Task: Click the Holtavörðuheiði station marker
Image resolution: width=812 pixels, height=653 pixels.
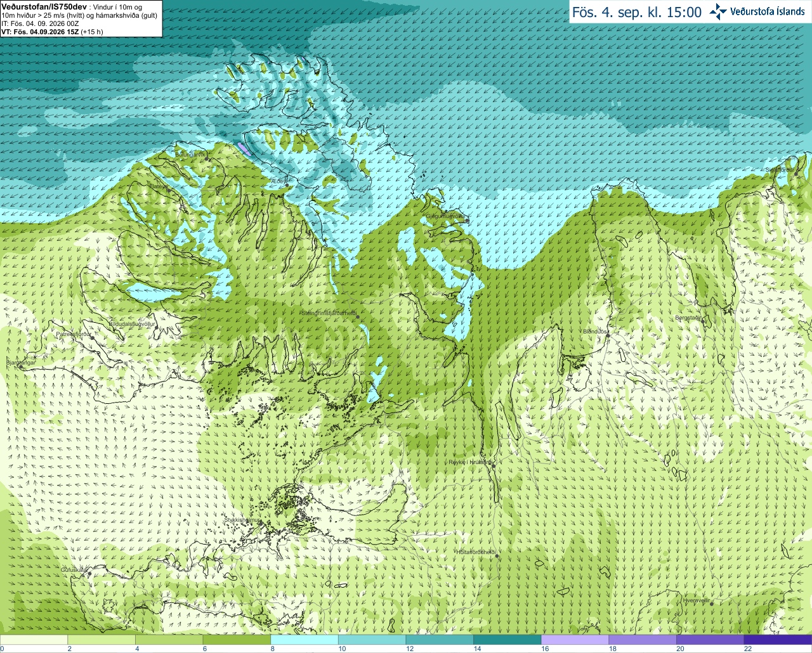Action: [497, 555]
